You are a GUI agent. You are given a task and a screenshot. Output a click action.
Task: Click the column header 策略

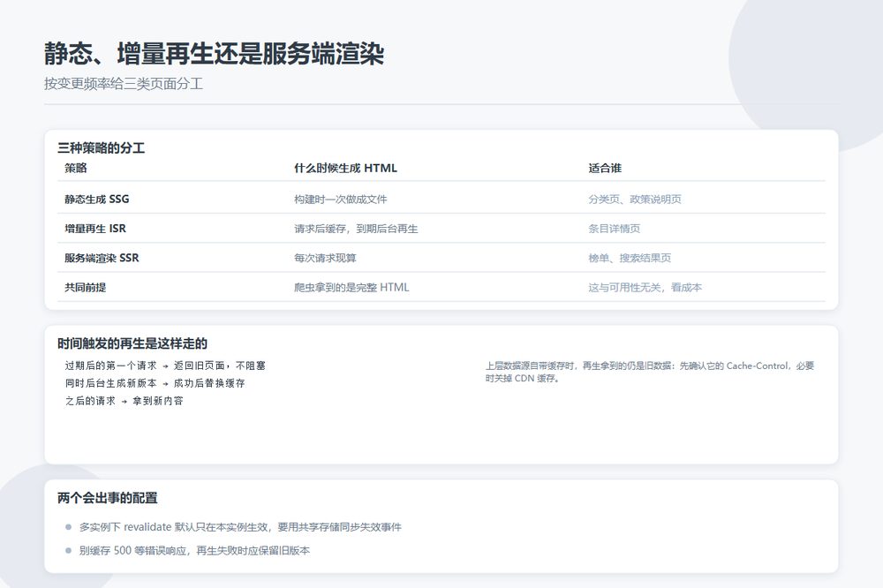(75, 168)
